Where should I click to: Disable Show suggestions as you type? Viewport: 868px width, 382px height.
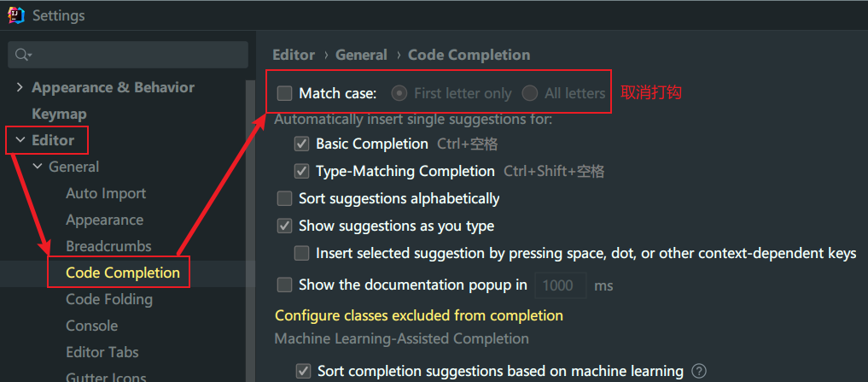click(x=284, y=226)
